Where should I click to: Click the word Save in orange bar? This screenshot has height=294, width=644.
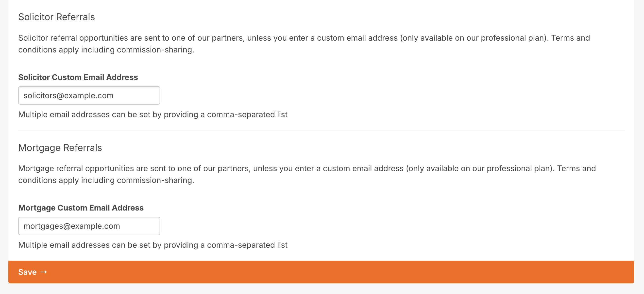pos(28,272)
